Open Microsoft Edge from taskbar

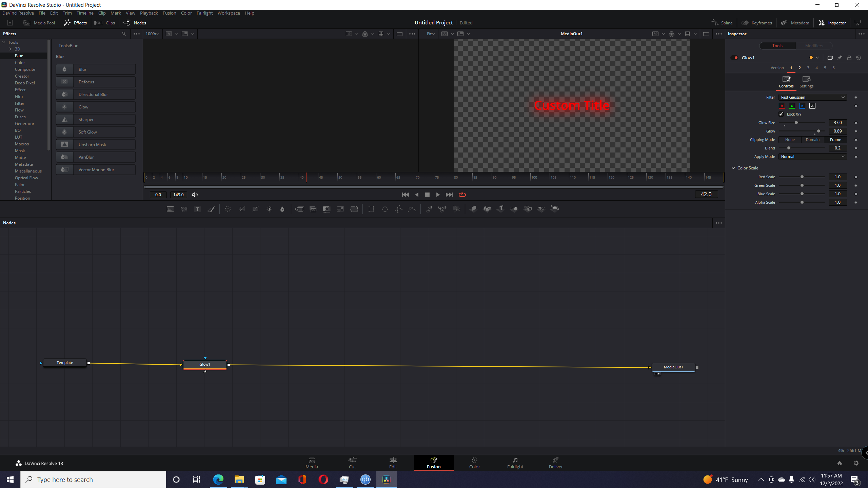(x=218, y=479)
